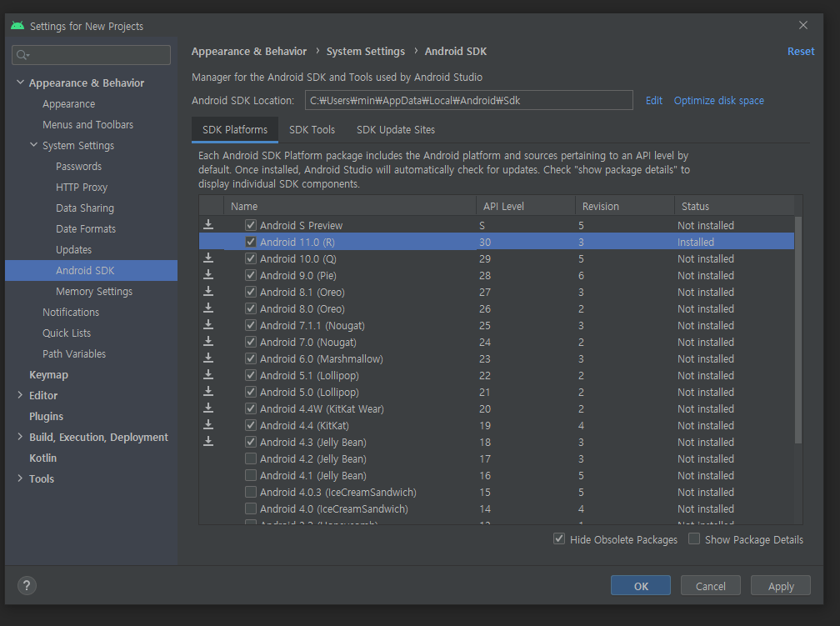The image size is (840, 626).
Task: Click the Android Studio logo in title bar
Action: click(x=17, y=26)
